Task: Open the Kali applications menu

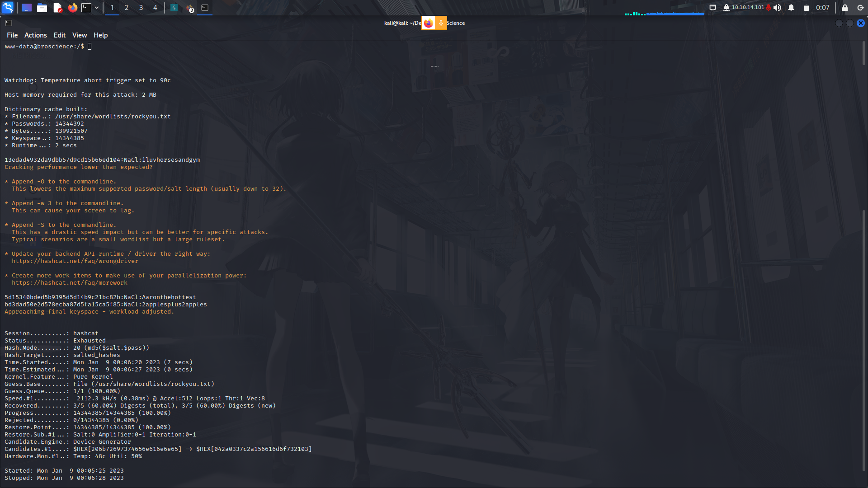Action: click(8, 8)
